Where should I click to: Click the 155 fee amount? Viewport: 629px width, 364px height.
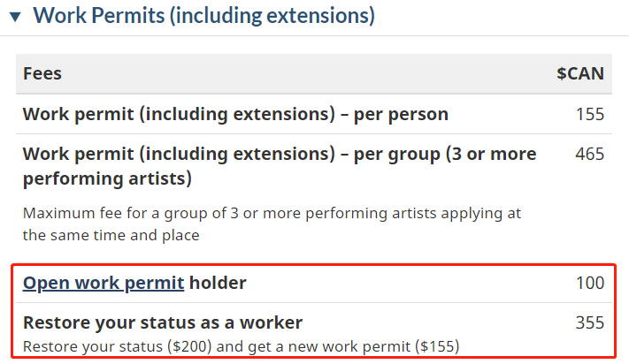[590, 114]
